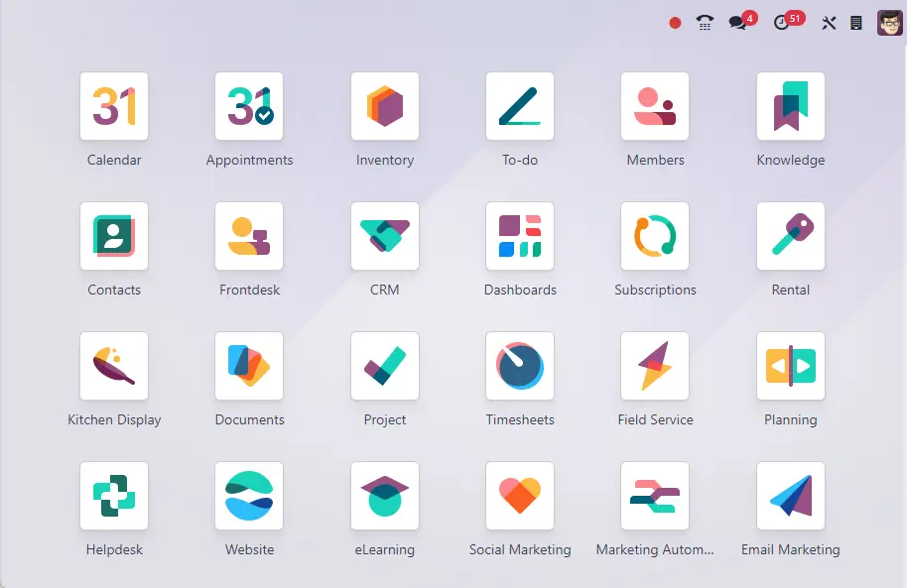Viewport: 907px width, 588px height.
Task: Open the Field Service app
Action: (x=655, y=366)
